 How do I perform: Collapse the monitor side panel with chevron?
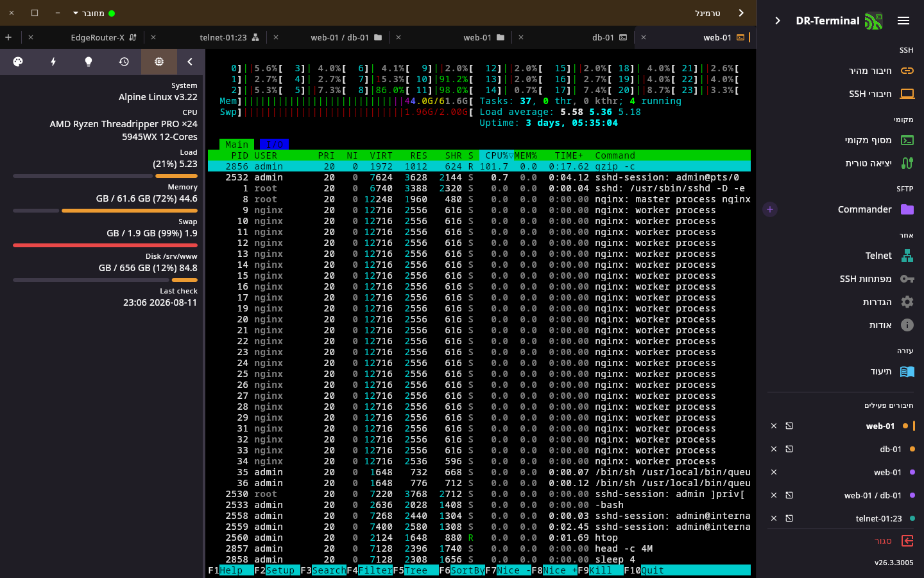pos(190,62)
